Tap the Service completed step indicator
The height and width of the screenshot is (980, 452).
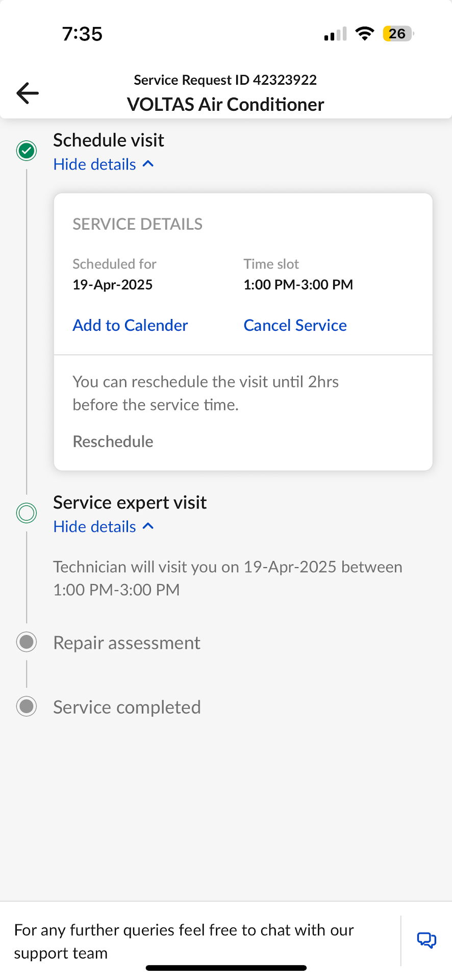(x=27, y=706)
